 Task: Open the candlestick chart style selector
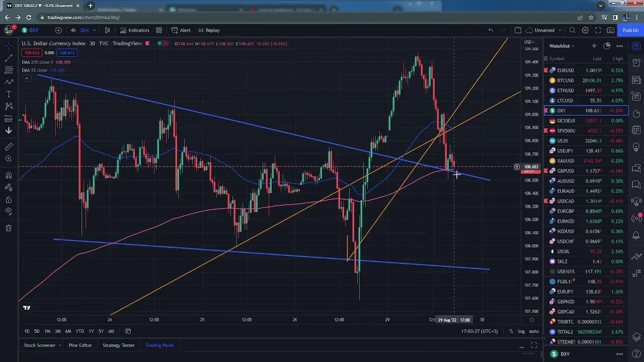point(107,30)
